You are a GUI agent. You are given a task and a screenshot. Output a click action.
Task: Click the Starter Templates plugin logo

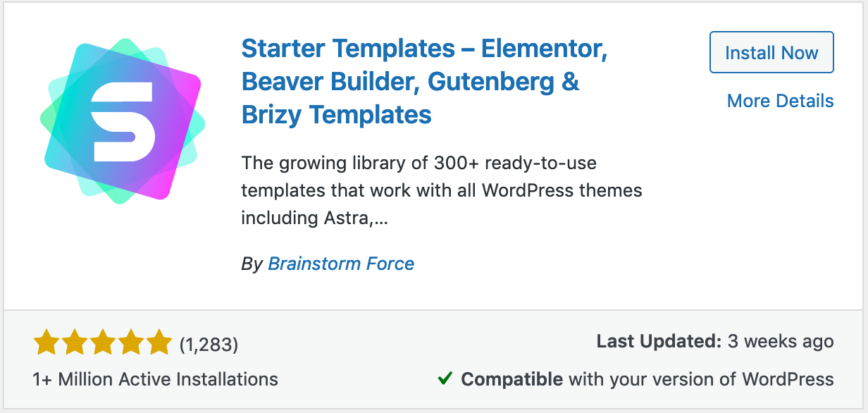click(123, 121)
